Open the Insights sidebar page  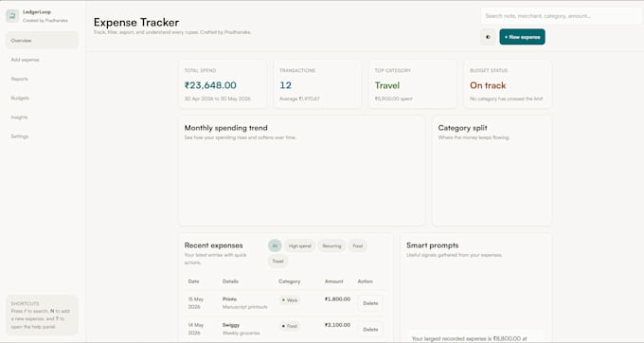(42, 117)
